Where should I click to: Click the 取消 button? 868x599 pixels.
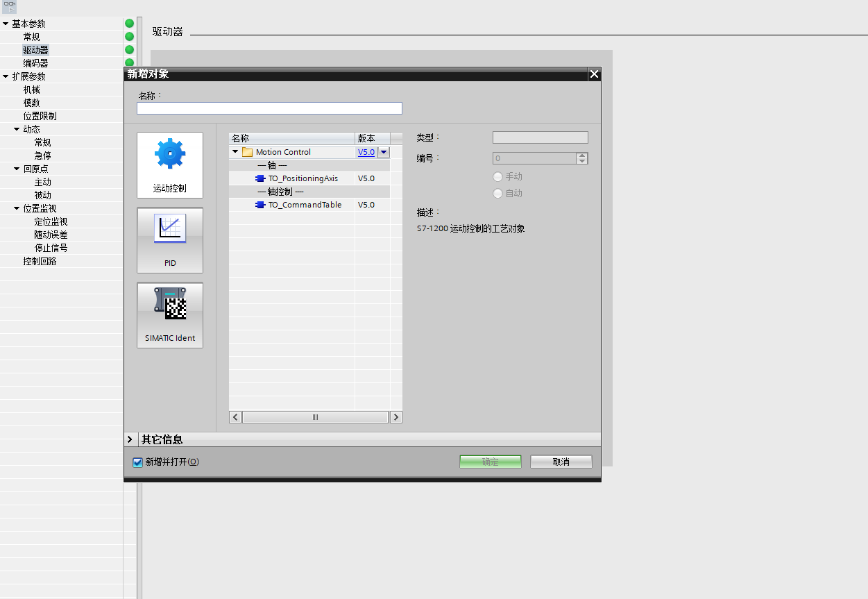coord(561,462)
